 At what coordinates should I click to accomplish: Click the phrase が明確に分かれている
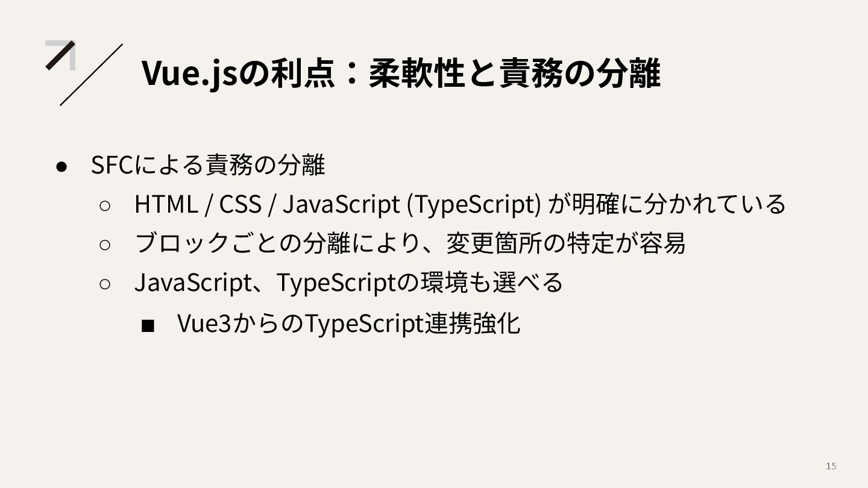667,204
